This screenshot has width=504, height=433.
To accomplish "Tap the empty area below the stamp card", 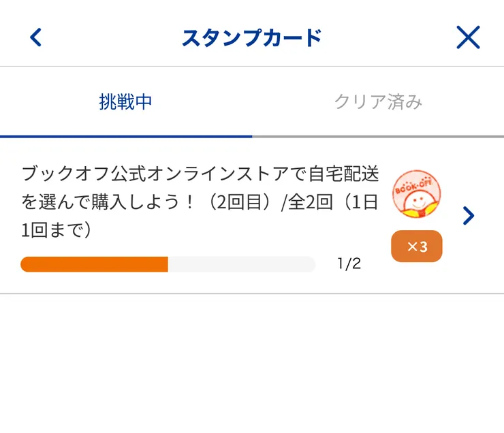I will (x=251, y=361).
